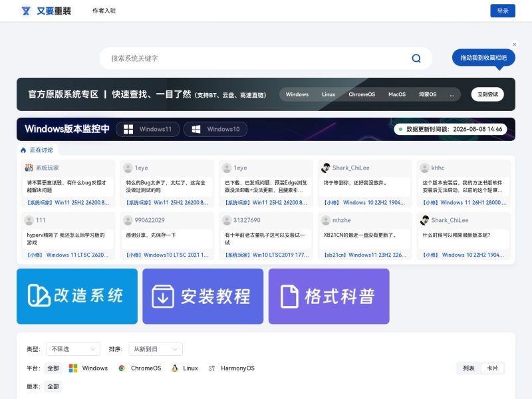This screenshot has width=532, height=399.
Task: Select ChromeOS platform filter label
Action: 146,368
